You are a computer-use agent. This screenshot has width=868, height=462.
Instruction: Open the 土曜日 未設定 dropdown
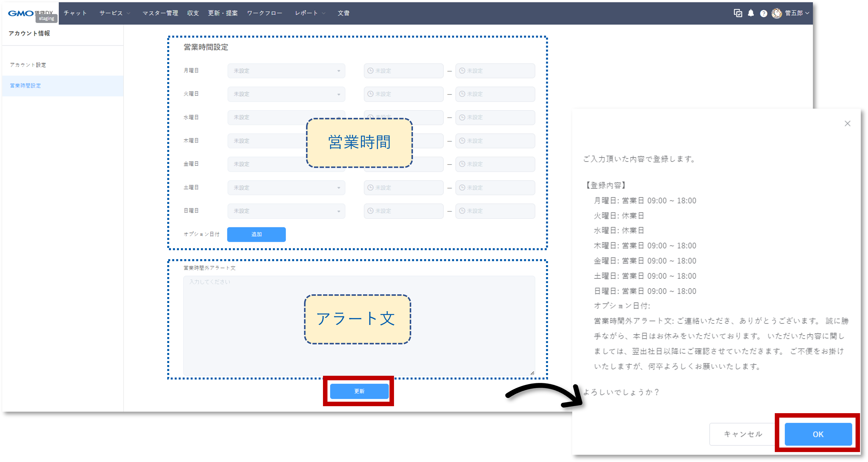[x=286, y=188]
